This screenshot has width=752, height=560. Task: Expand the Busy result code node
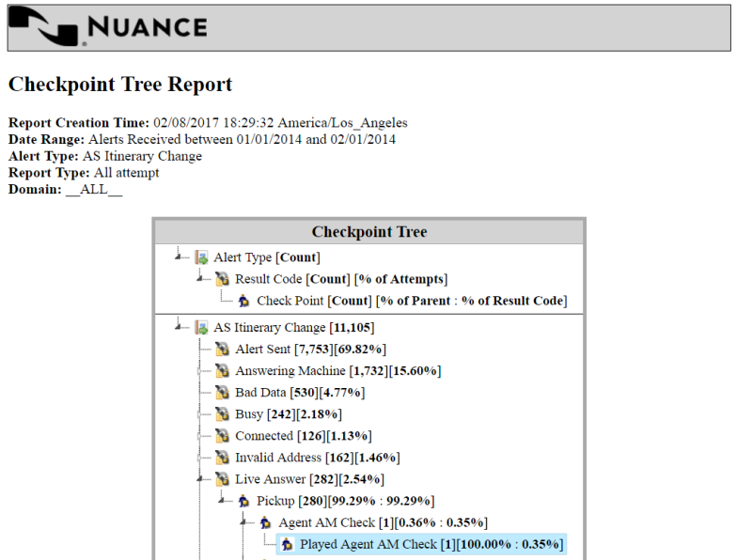pos(200,414)
